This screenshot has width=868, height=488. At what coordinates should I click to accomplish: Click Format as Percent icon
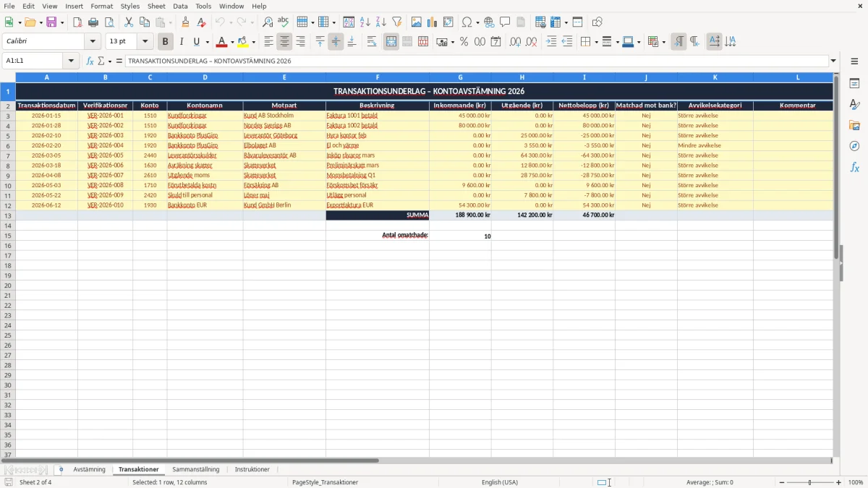464,42
